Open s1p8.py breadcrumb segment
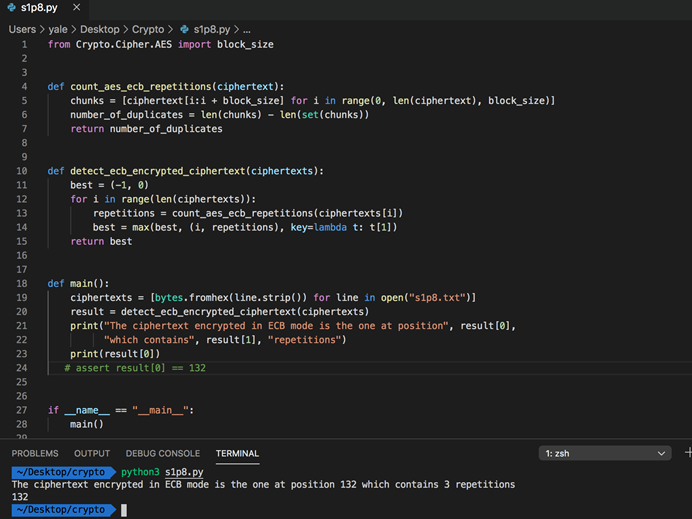692x519 pixels. point(212,30)
